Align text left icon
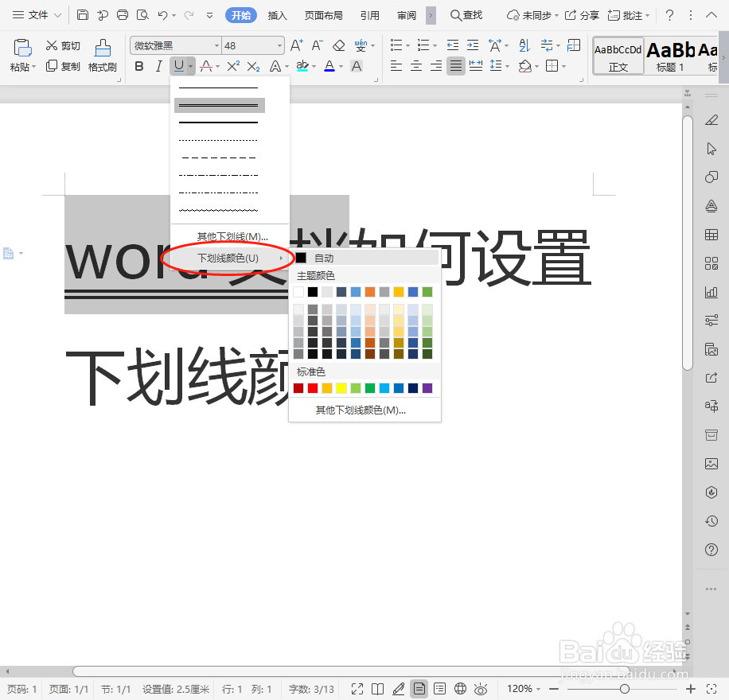 (x=396, y=66)
